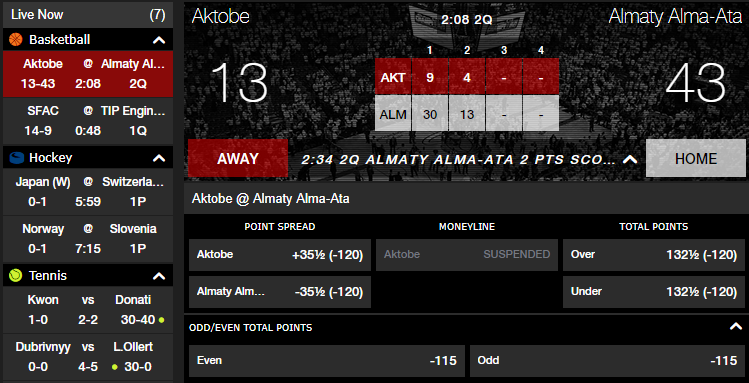Bet Almaty Alma-Ata -35½ spread
The width and height of the screenshot is (749, 383).
(280, 292)
